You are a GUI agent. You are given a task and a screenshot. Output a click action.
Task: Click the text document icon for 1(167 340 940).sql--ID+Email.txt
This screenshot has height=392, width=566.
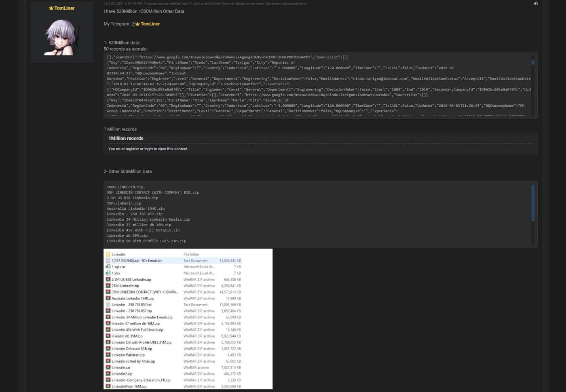tap(108, 261)
